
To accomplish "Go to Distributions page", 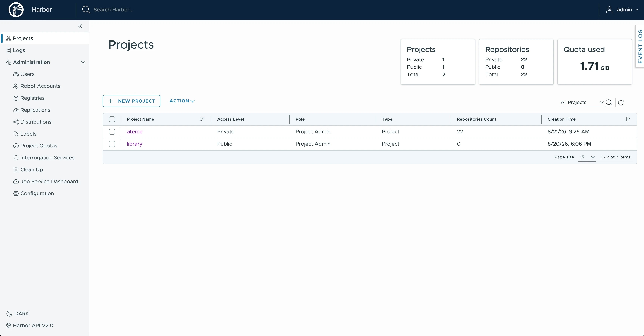I will 36,122.
